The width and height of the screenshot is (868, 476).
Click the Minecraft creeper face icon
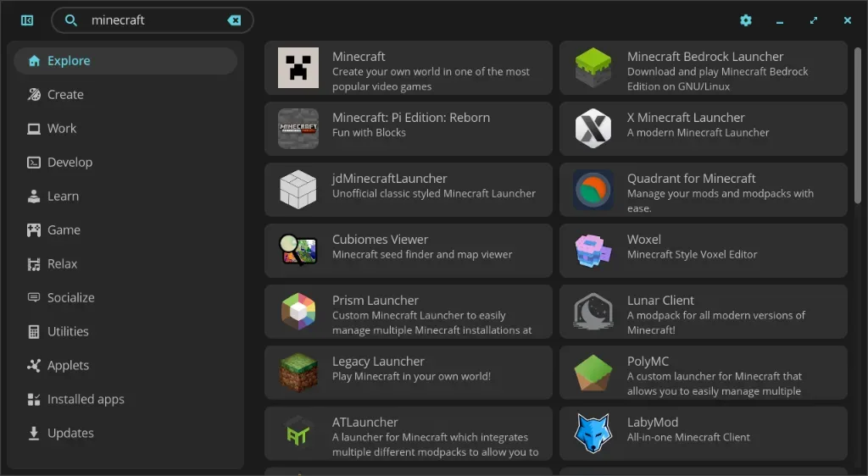tap(298, 68)
